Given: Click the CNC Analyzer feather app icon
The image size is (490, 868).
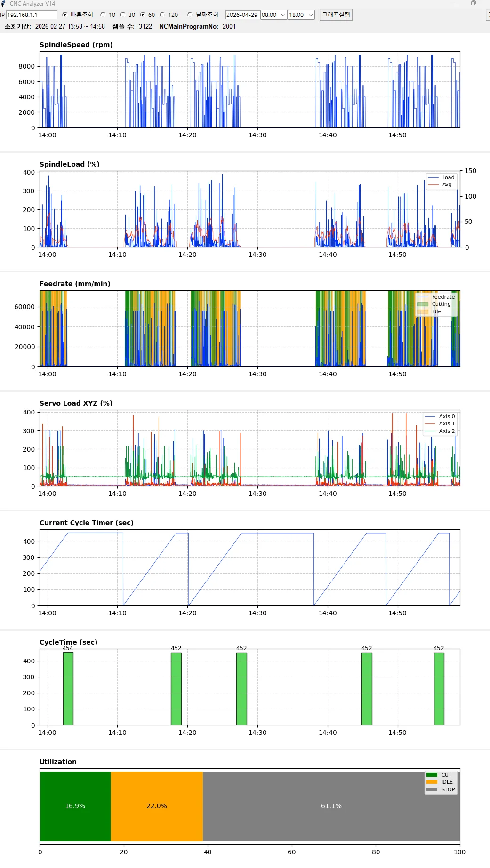Looking at the screenshot, I should (x=3, y=3).
